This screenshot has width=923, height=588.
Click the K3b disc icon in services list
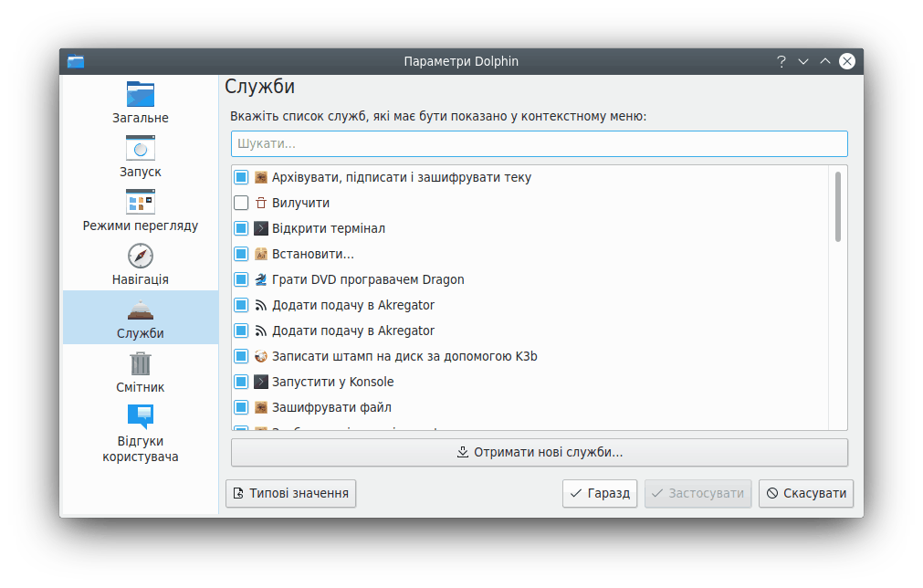260,356
